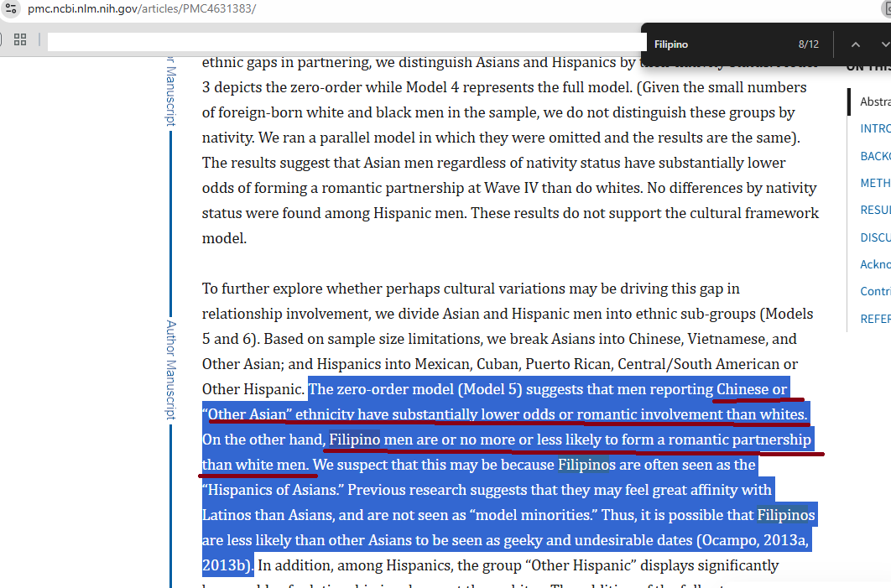The width and height of the screenshot is (891, 588).
Task: Open the REFER section link in the sidebar
Action: point(875,319)
